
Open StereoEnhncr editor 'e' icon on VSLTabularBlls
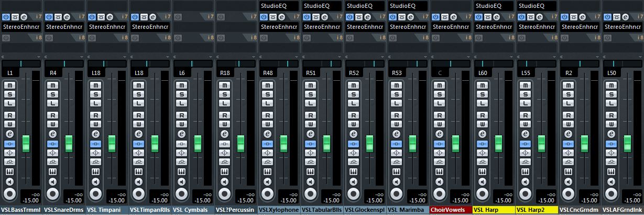tap(324, 17)
